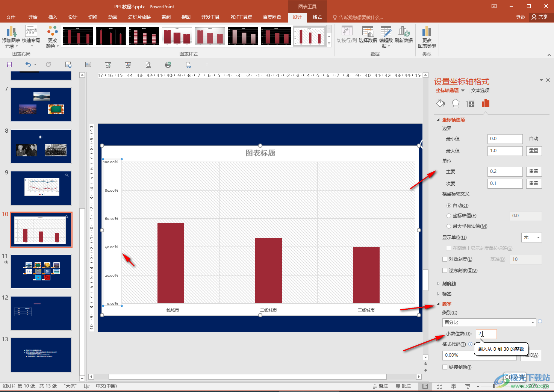Switch to Slide Sorter view icon

pyautogui.click(x=439, y=386)
